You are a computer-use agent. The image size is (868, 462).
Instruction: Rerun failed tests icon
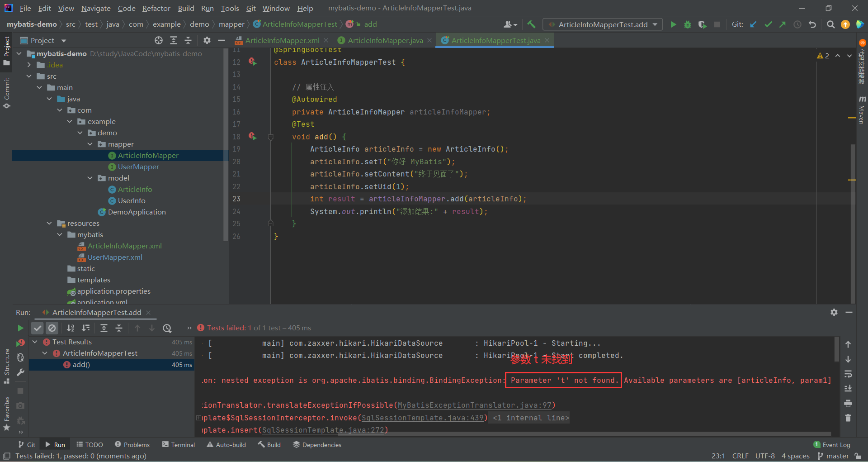click(20, 343)
